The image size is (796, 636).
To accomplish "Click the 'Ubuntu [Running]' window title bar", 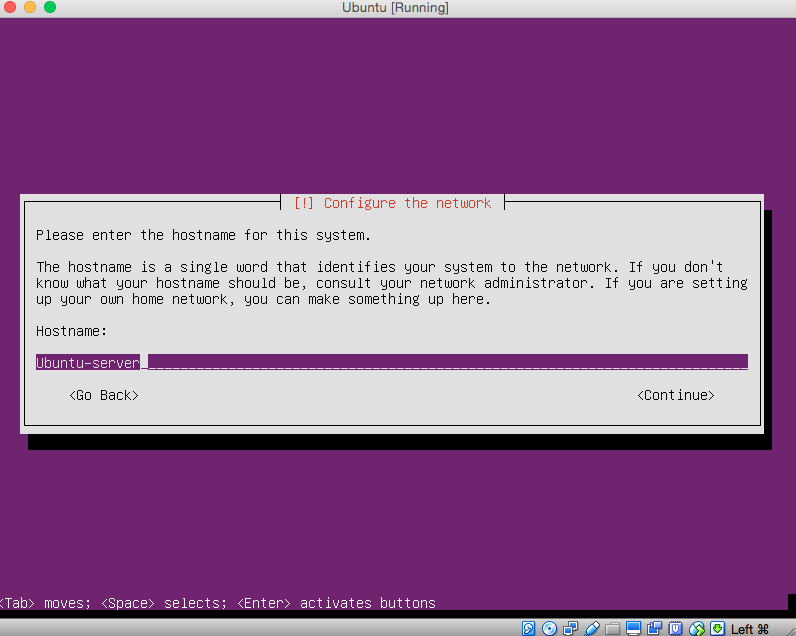I will pyautogui.click(x=398, y=8).
